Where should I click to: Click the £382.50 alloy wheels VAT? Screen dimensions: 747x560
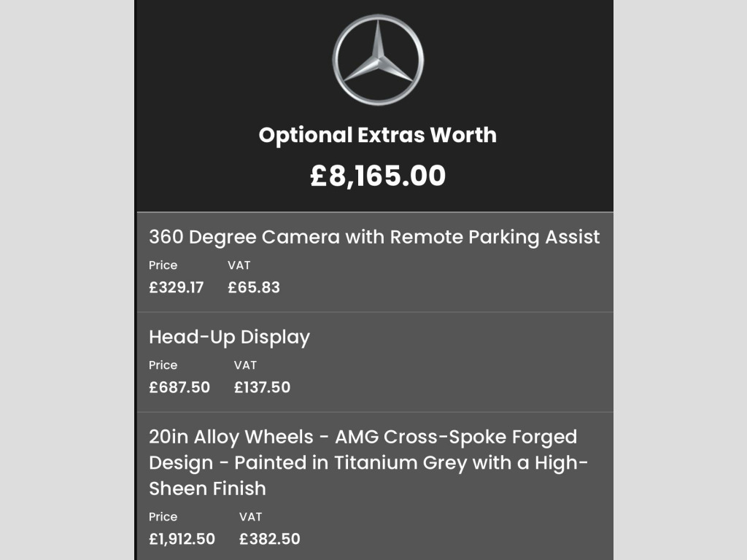[x=270, y=539]
